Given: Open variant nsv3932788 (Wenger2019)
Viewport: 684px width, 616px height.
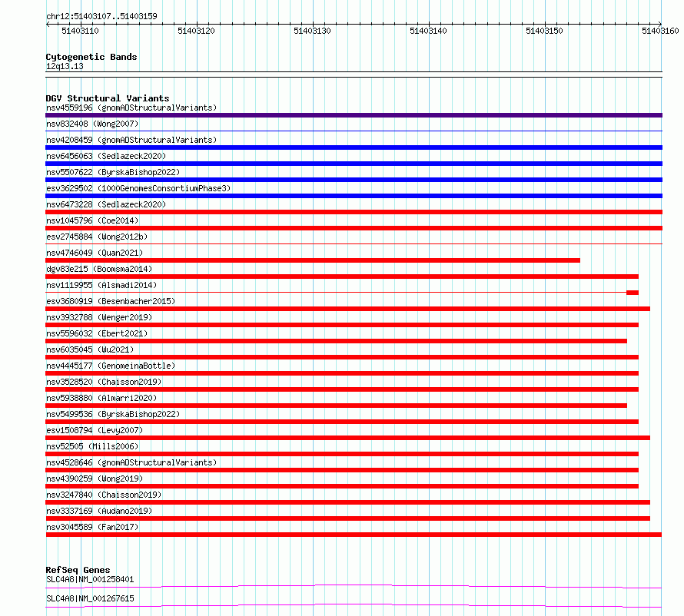Looking at the screenshot, I should click(x=99, y=317).
